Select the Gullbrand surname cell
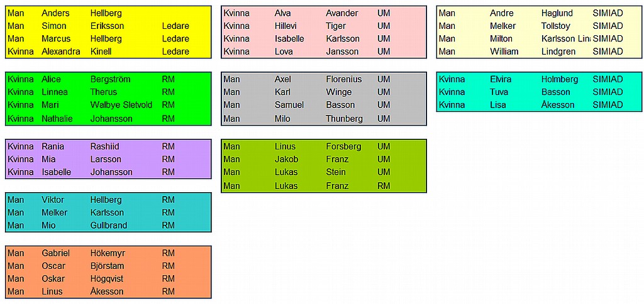 pyautogui.click(x=109, y=225)
